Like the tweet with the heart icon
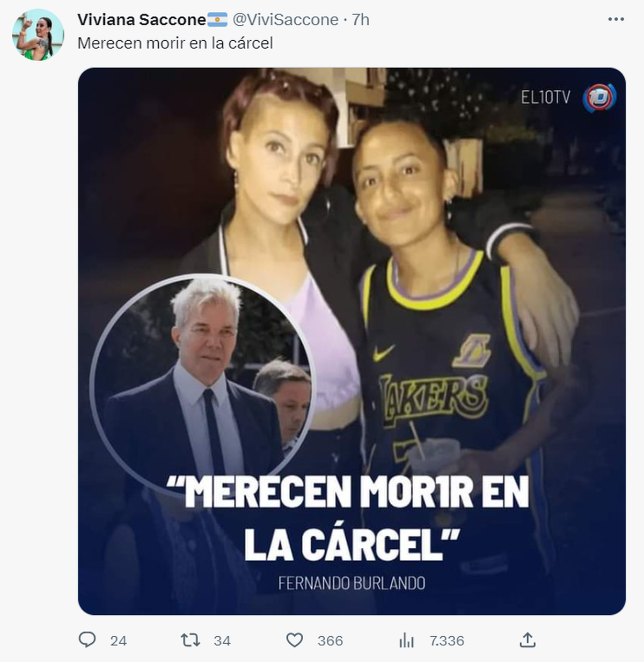644x662 pixels. click(x=294, y=640)
